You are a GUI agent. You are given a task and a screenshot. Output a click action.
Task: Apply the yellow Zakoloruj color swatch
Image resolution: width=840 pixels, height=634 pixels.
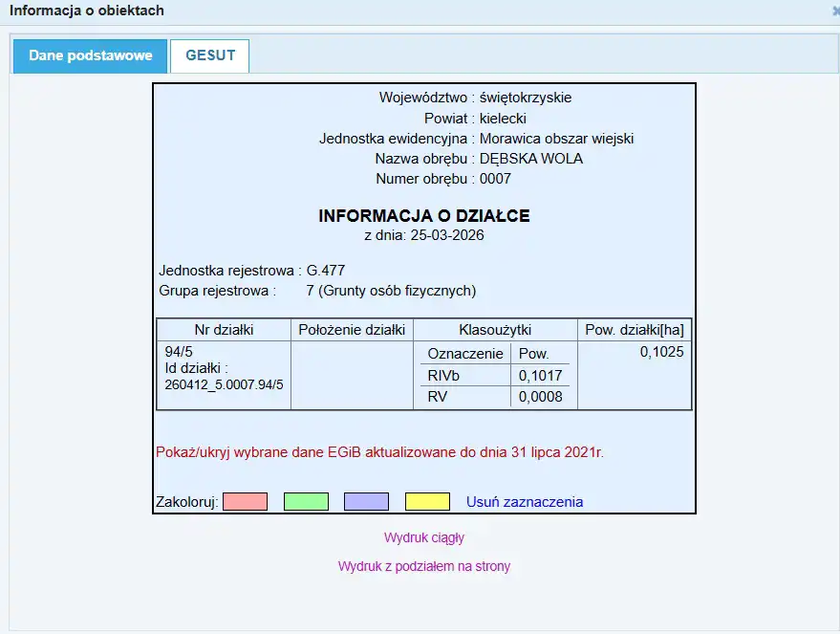pyautogui.click(x=427, y=502)
